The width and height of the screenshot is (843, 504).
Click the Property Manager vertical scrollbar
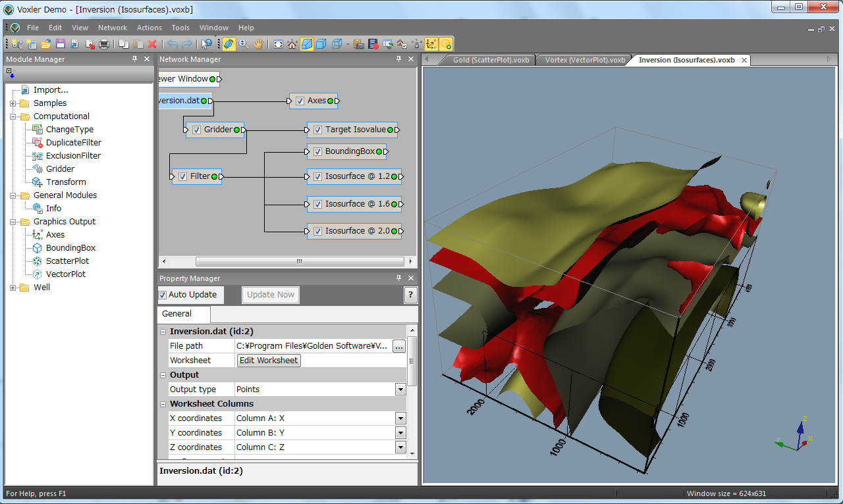pos(412,361)
